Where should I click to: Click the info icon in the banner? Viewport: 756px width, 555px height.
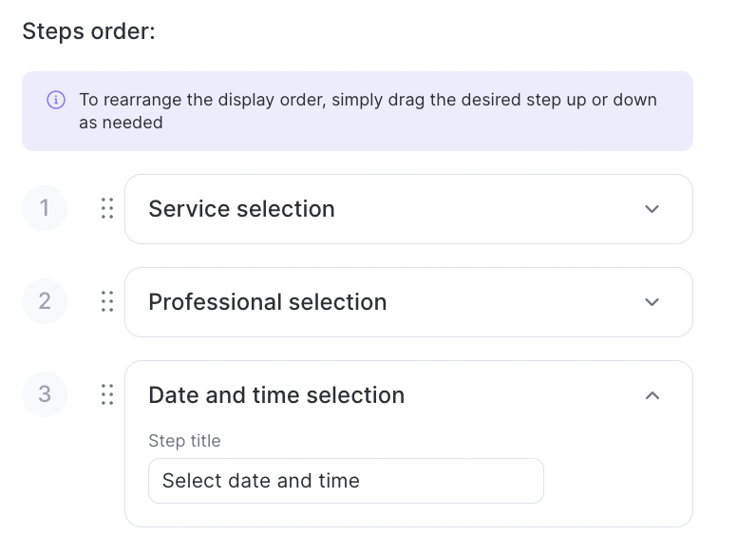[x=56, y=100]
